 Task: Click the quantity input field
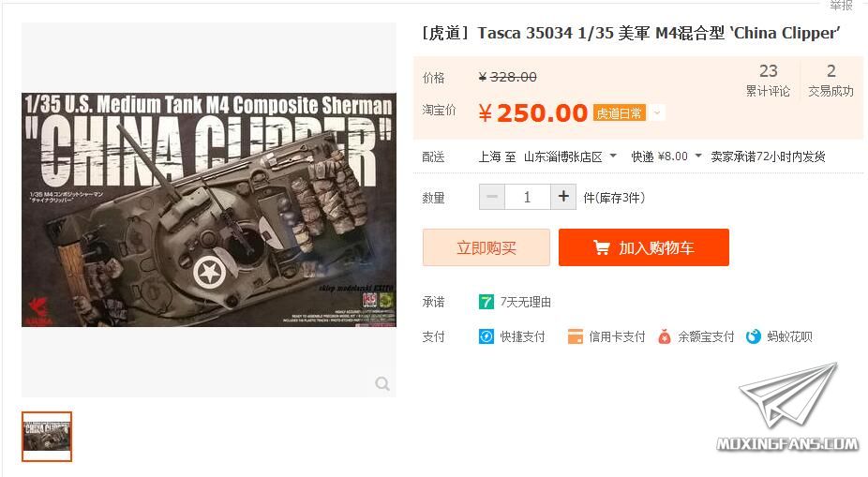click(x=528, y=197)
